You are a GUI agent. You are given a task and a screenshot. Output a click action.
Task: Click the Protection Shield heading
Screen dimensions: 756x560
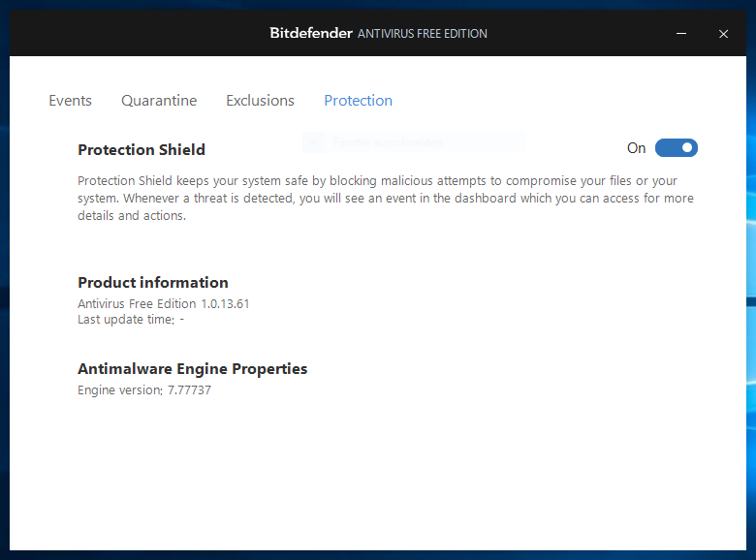point(142,150)
